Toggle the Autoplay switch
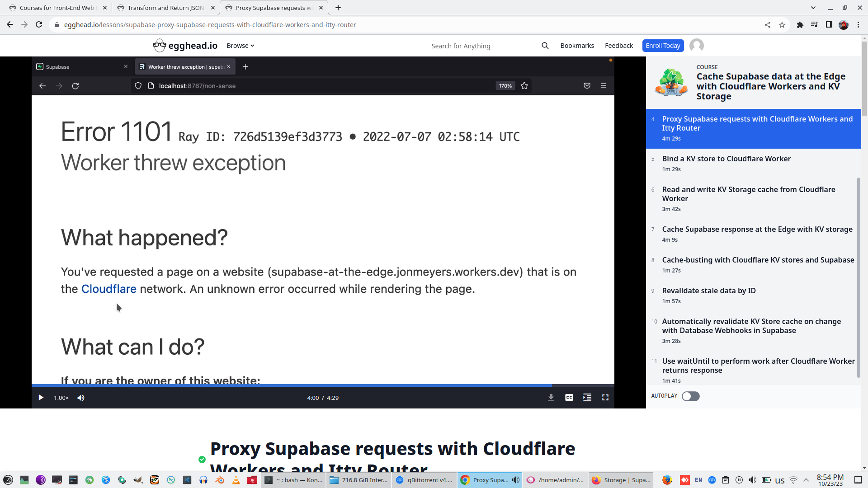The height and width of the screenshot is (488, 868). 690,396
